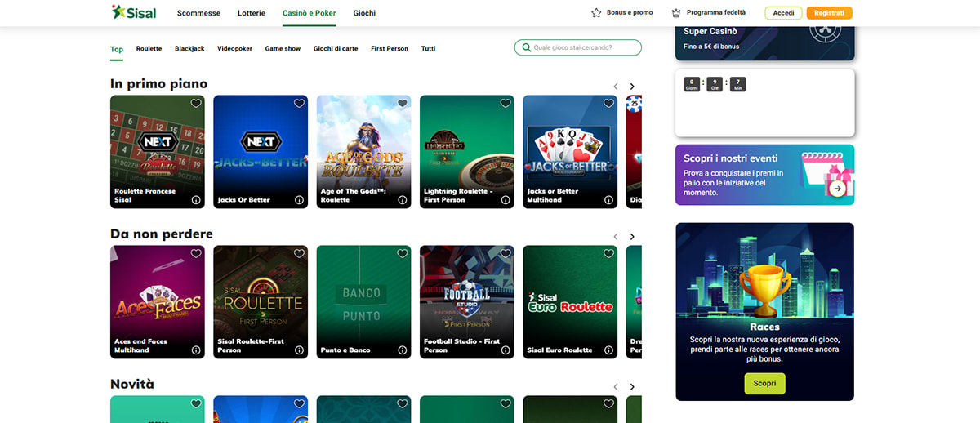This screenshot has height=423, width=980.
Task: Show info for Aces and Faces Multihand
Action: [196, 350]
